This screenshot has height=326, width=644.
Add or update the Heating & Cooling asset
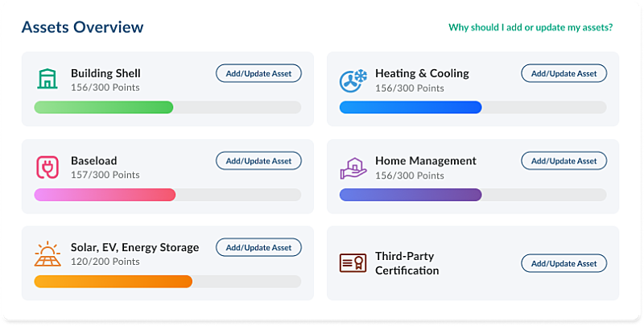point(564,73)
